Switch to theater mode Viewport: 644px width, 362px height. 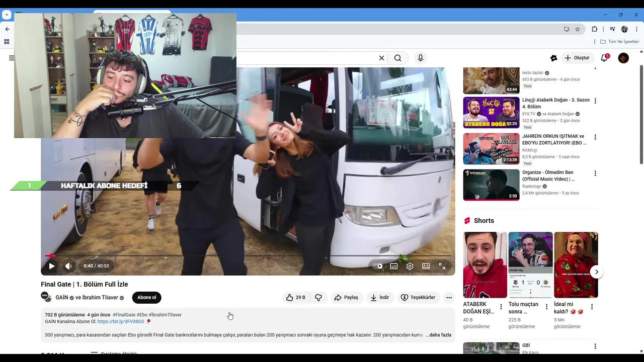pyautogui.click(x=426, y=266)
